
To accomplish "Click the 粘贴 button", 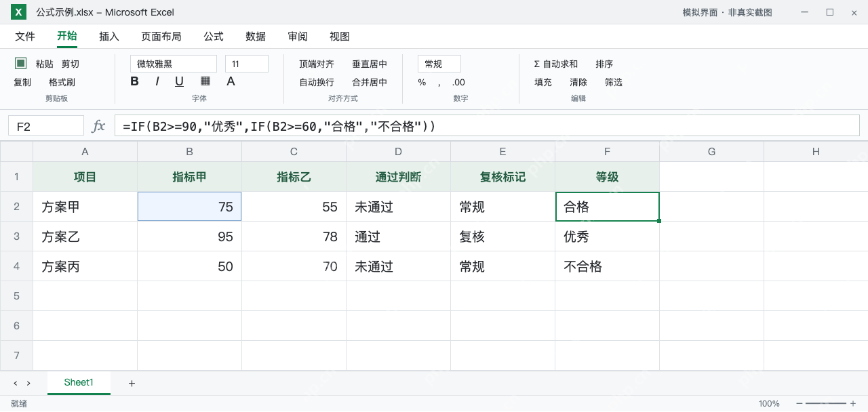I will click(45, 64).
